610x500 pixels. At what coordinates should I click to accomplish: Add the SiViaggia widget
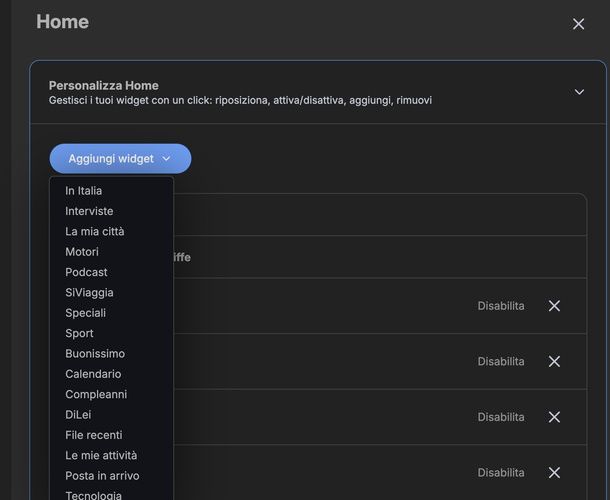(x=89, y=293)
